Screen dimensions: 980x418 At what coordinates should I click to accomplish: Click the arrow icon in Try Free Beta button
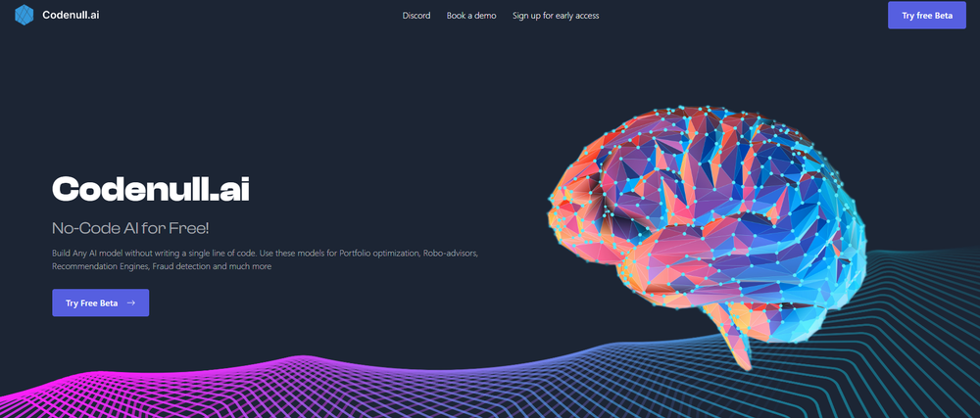(x=130, y=302)
